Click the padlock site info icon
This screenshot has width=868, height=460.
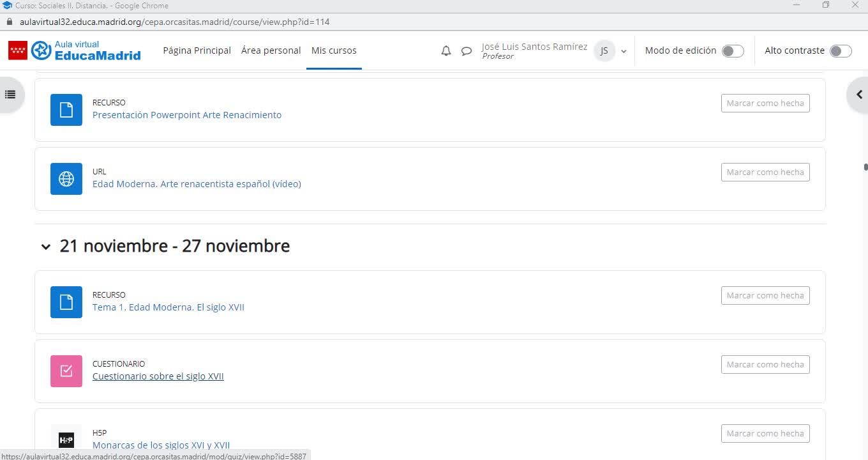tap(9, 22)
